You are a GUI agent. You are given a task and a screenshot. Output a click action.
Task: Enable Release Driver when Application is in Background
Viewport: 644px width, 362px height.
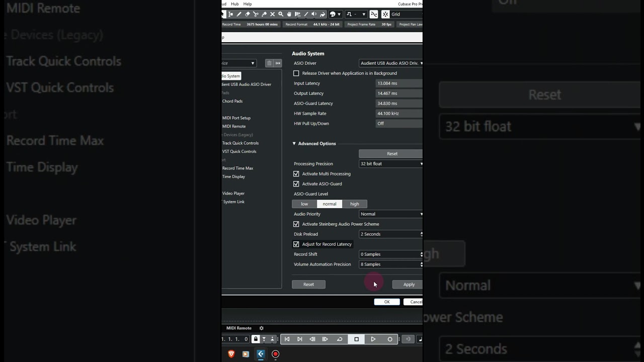tap(296, 73)
